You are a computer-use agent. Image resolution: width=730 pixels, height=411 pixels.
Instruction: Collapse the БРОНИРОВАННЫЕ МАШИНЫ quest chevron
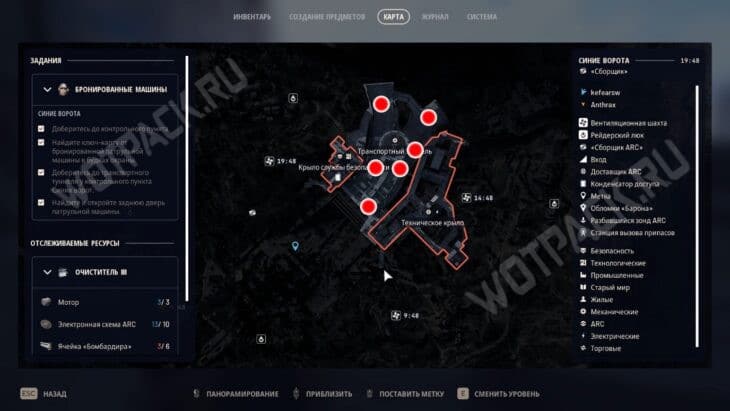pos(47,89)
